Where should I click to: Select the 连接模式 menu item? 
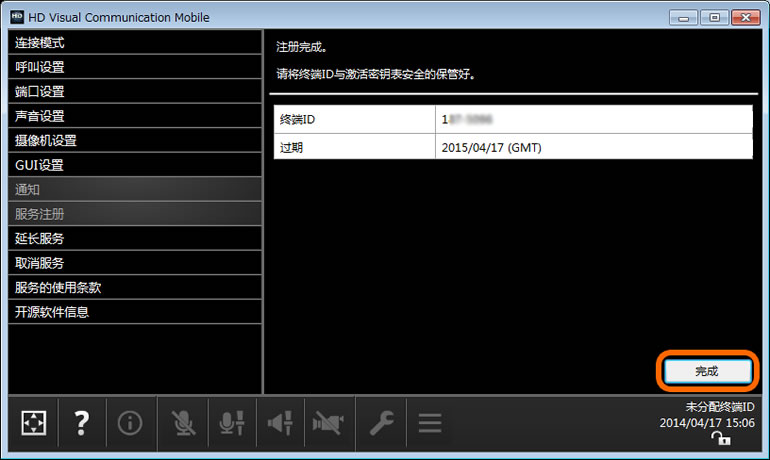(135, 43)
